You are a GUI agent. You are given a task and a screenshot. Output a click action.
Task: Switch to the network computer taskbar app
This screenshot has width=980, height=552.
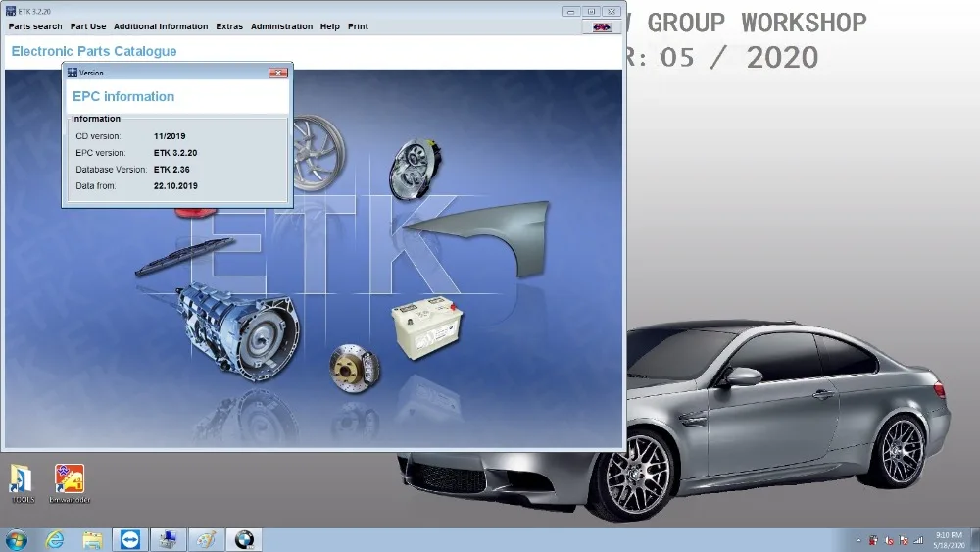pos(169,539)
